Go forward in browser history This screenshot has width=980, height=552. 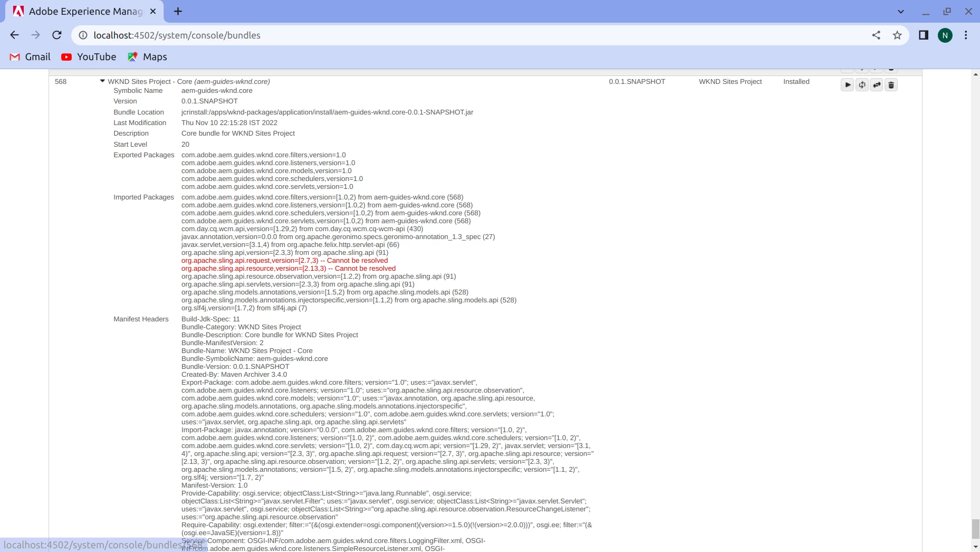coord(35,35)
